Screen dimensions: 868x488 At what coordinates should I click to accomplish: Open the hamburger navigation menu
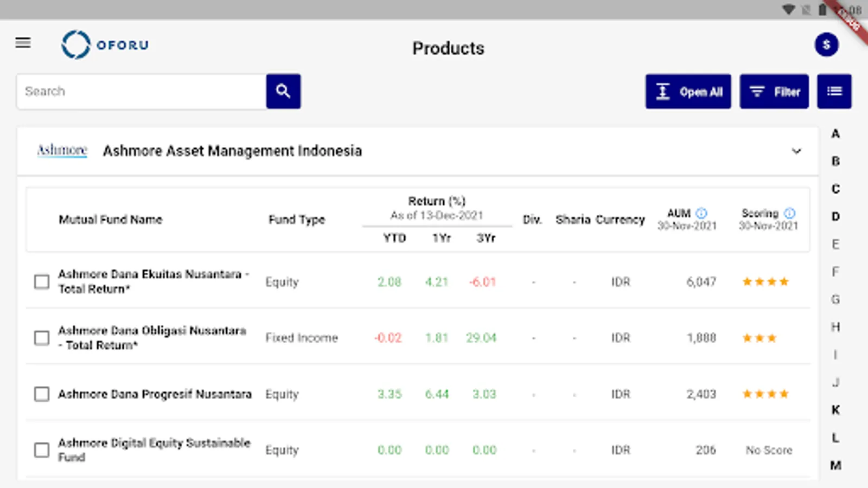pyautogui.click(x=23, y=43)
